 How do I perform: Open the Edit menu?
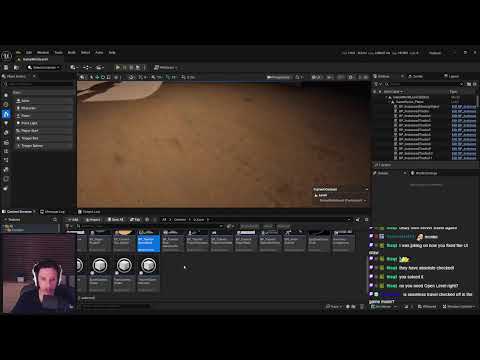(29, 52)
